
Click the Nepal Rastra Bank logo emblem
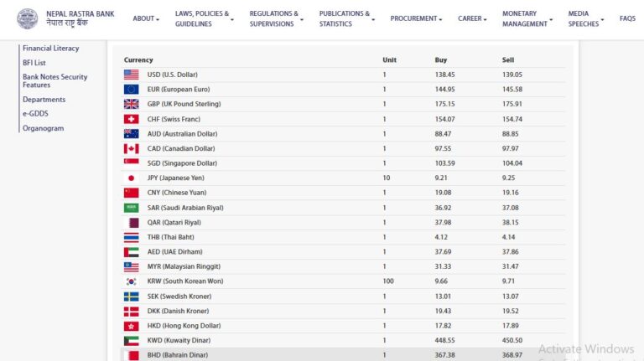(27, 18)
